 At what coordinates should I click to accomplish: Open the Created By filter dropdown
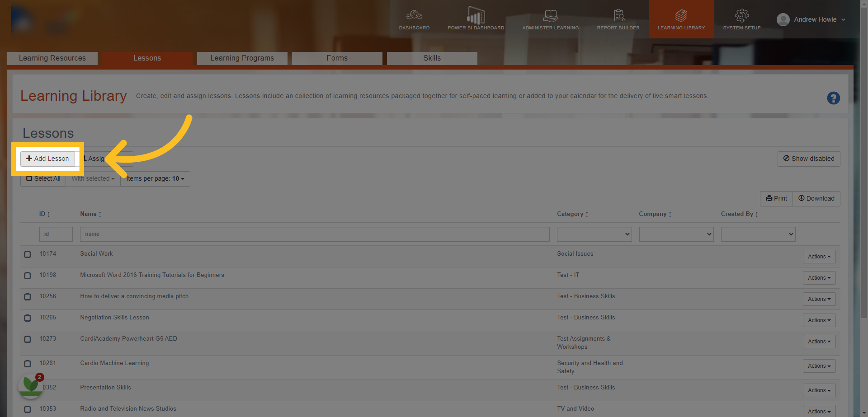[x=758, y=234]
